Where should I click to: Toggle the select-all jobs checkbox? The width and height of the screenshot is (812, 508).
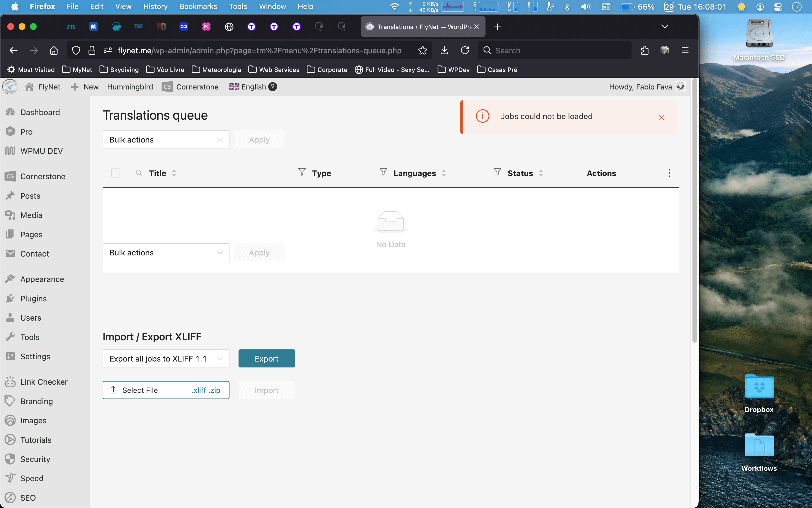coord(115,173)
